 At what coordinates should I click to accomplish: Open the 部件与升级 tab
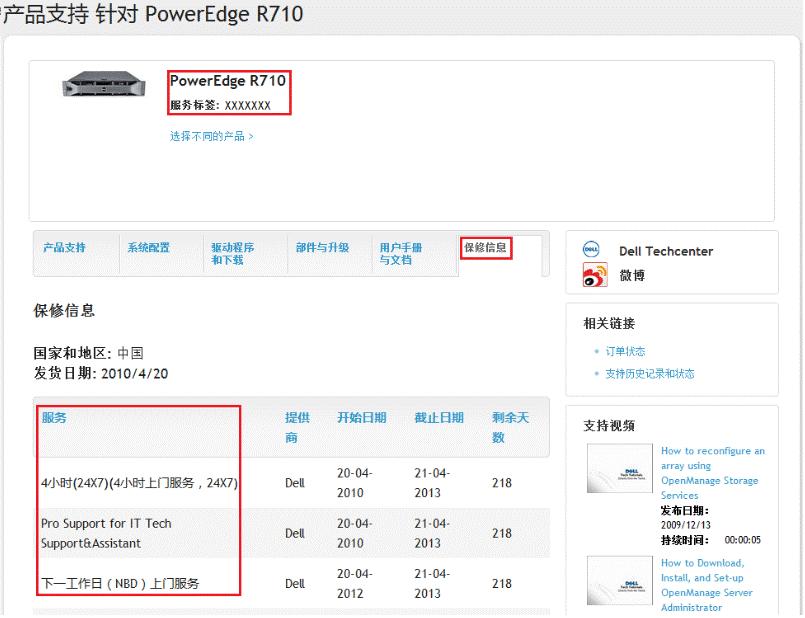(x=322, y=248)
